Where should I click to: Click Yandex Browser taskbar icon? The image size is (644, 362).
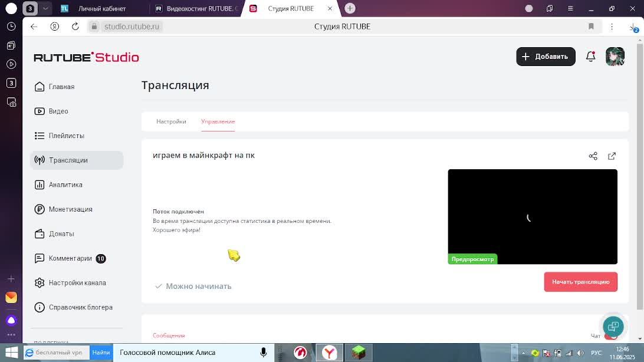[x=330, y=353]
